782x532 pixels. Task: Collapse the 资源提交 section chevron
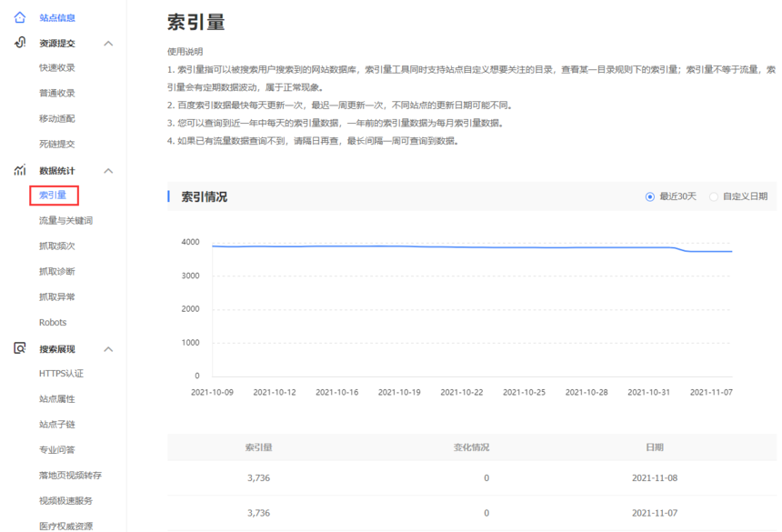pyautogui.click(x=108, y=44)
